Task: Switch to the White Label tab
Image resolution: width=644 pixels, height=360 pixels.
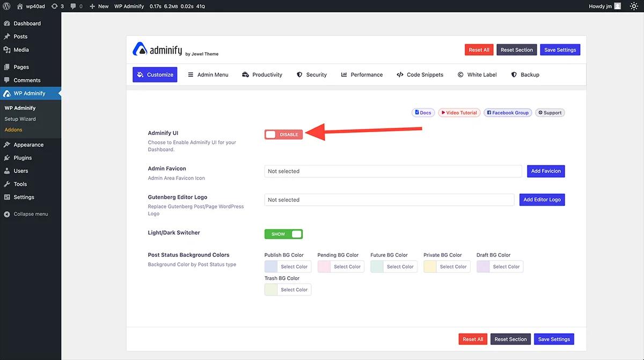Action: (x=477, y=75)
